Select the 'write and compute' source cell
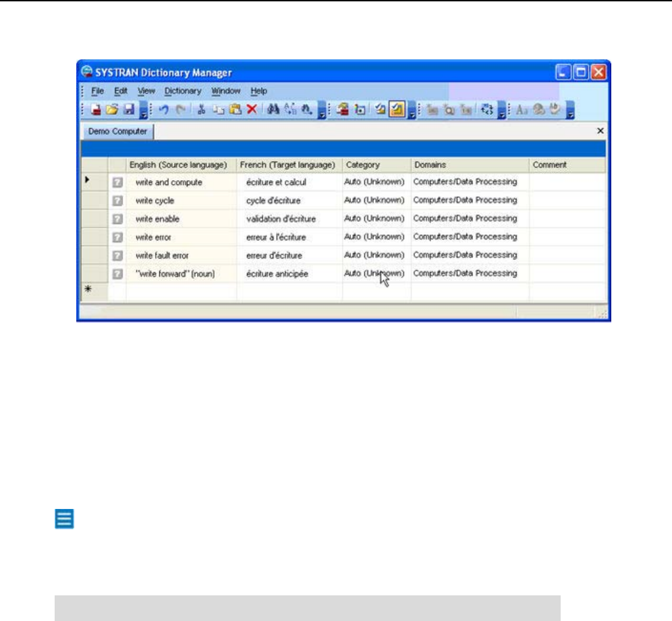 (181, 182)
